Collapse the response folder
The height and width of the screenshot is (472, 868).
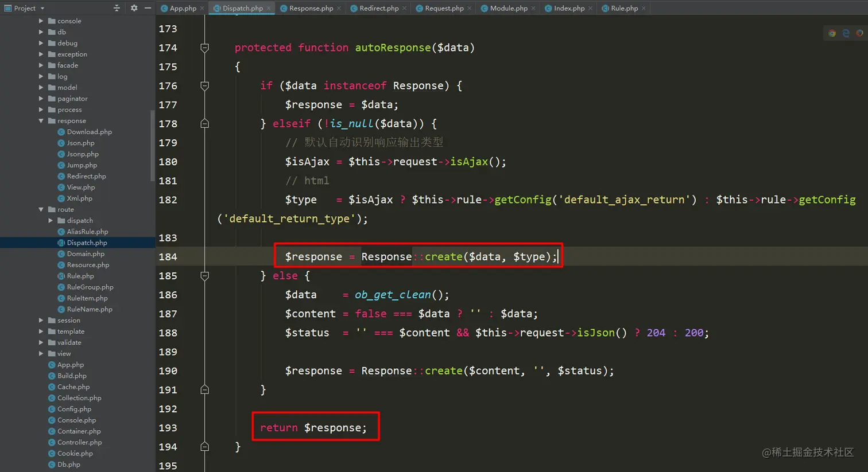41,121
